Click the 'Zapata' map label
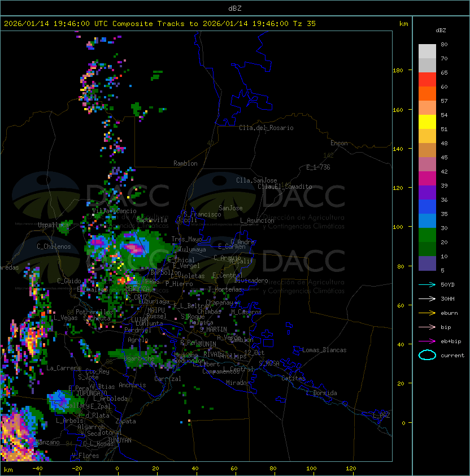This screenshot has height=476, width=470. pyautogui.click(x=125, y=421)
